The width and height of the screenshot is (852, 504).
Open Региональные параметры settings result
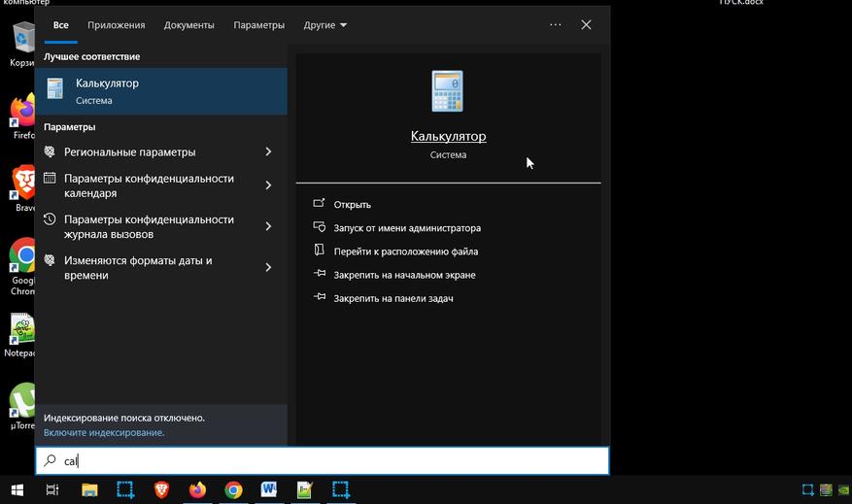[x=161, y=151]
